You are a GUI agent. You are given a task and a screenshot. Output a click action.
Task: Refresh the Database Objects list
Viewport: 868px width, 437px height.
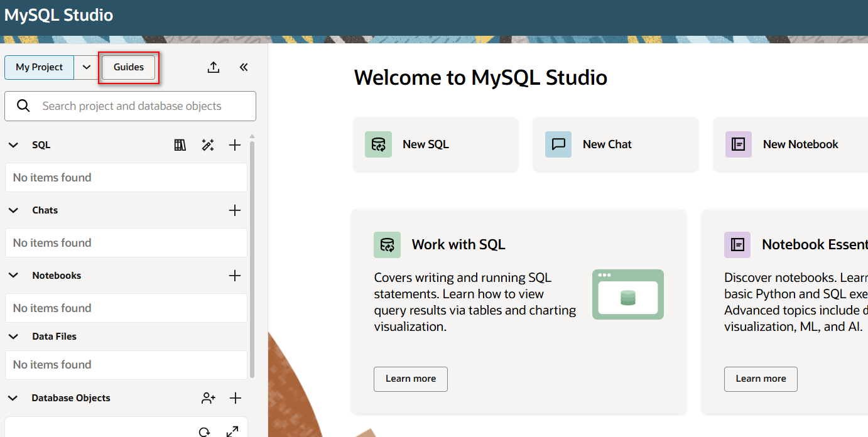204,431
